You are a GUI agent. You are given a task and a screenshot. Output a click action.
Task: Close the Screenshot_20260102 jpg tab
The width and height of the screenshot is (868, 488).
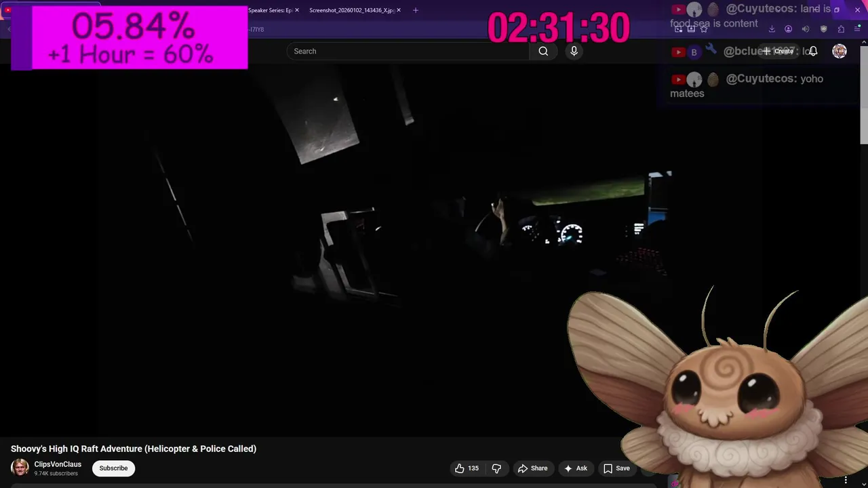(399, 10)
